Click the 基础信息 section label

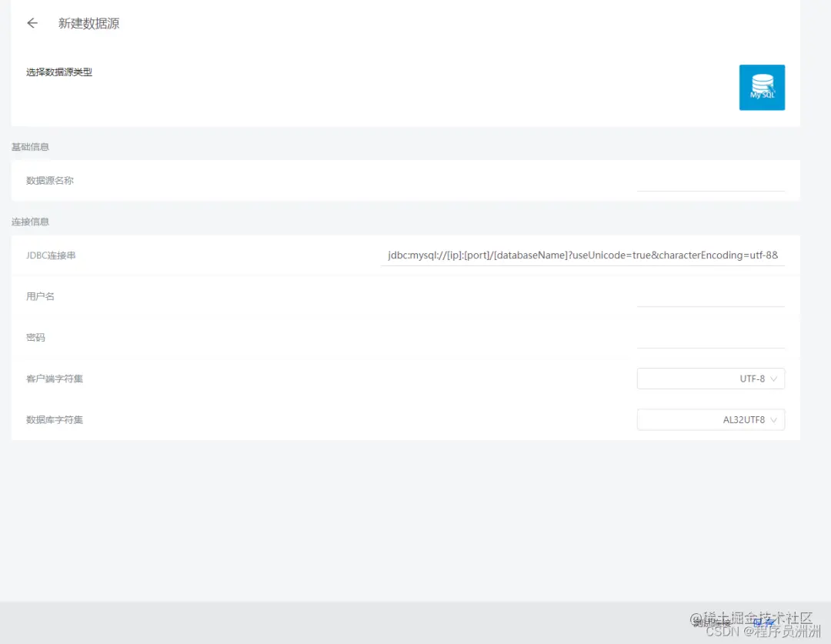point(30,147)
